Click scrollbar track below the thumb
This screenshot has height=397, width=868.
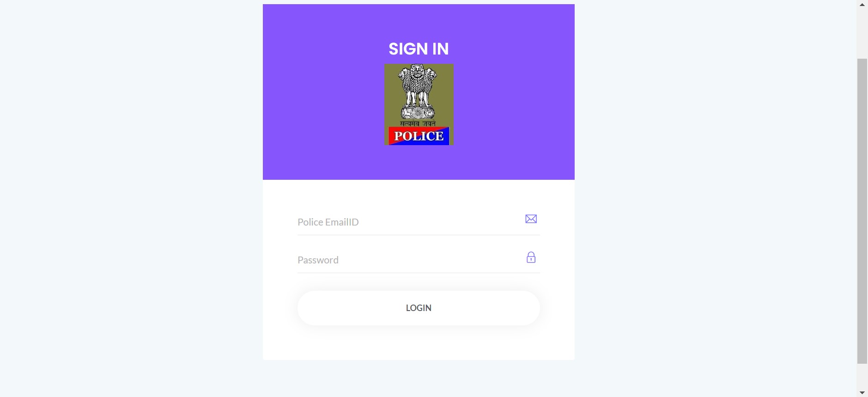pyautogui.click(x=862, y=376)
